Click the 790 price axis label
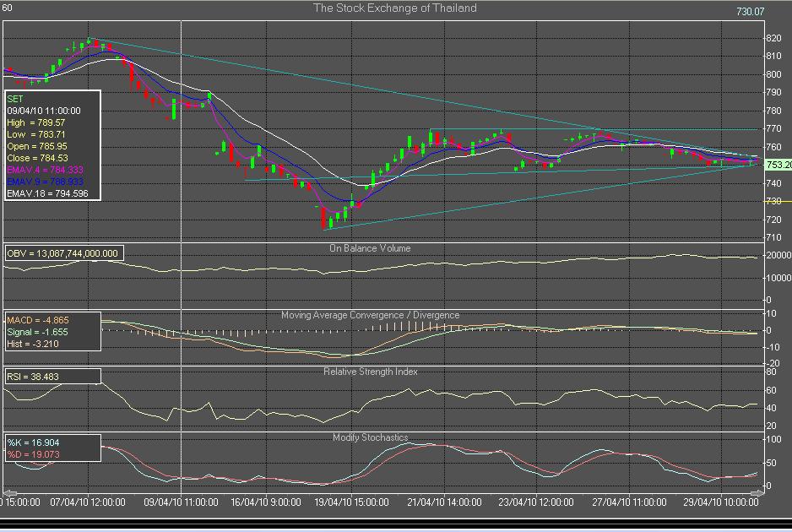 coord(773,92)
